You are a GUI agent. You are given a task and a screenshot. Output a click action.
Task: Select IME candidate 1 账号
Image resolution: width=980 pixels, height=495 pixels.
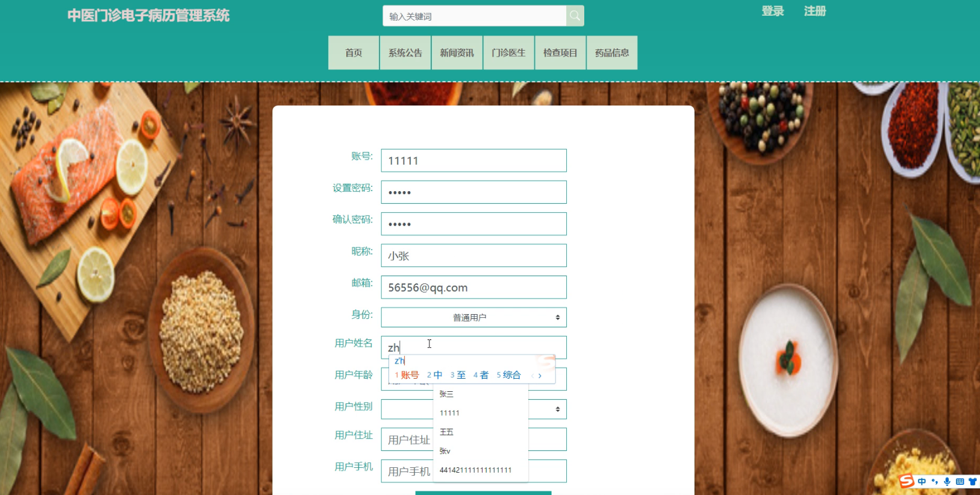click(x=407, y=375)
